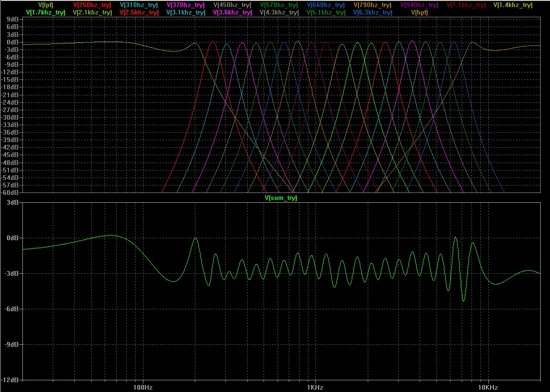Click the 10KHz frequency axis label
This screenshot has width=550, height=392.
click(487, 387)
